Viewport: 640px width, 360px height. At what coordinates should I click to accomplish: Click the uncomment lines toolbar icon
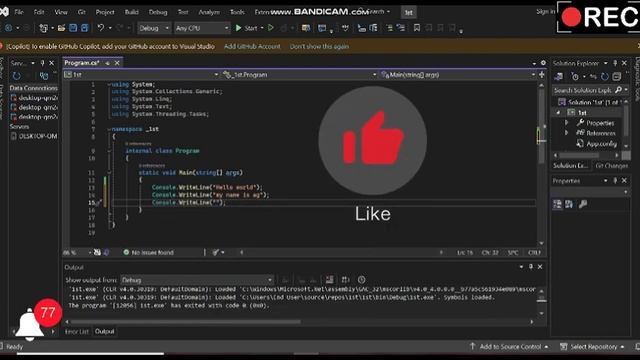(401, 28)
